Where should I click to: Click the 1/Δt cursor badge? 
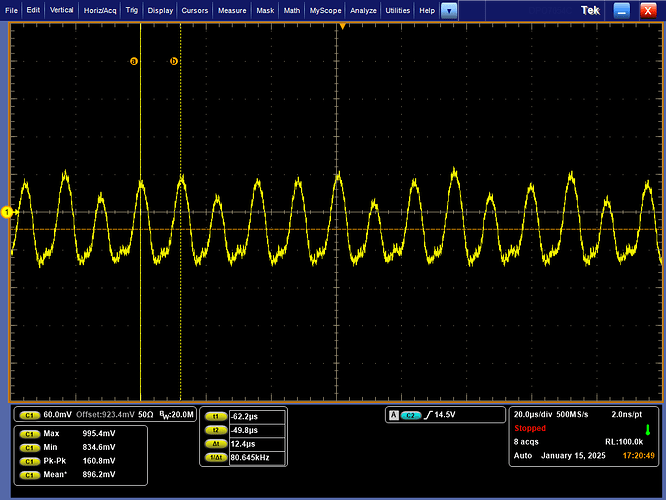pyautogui.click(x=216, y=458)
